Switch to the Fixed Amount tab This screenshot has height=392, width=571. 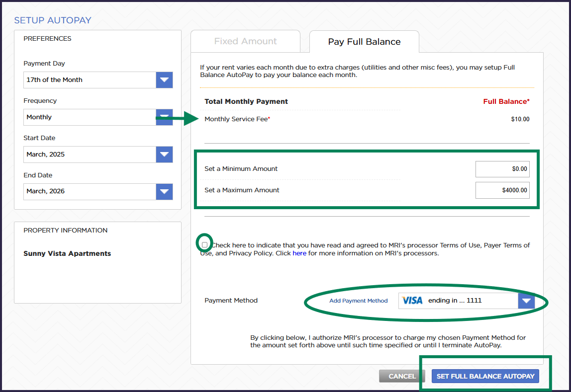click(x=245, y=41)
